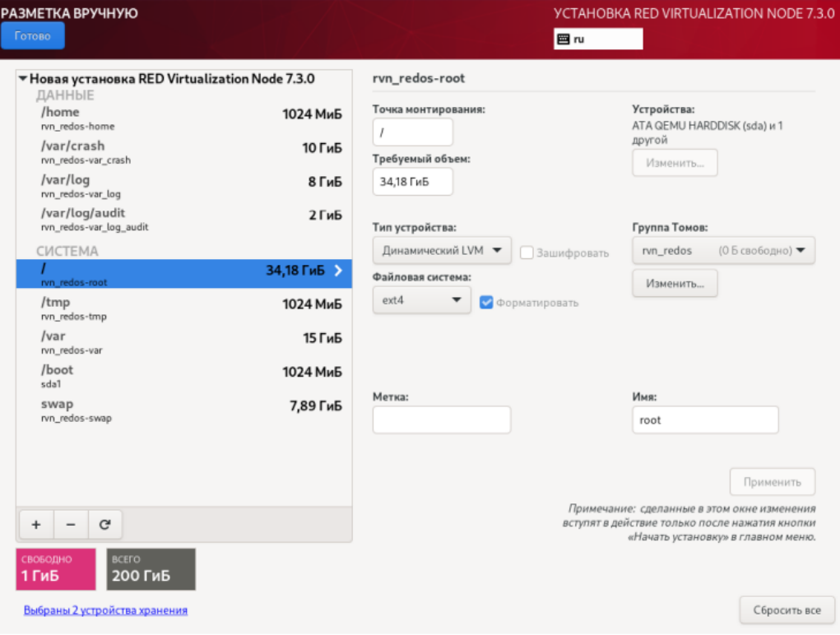Select the /tmp partition row
This screenshot has height=635, width=840.
coord(183,308)
